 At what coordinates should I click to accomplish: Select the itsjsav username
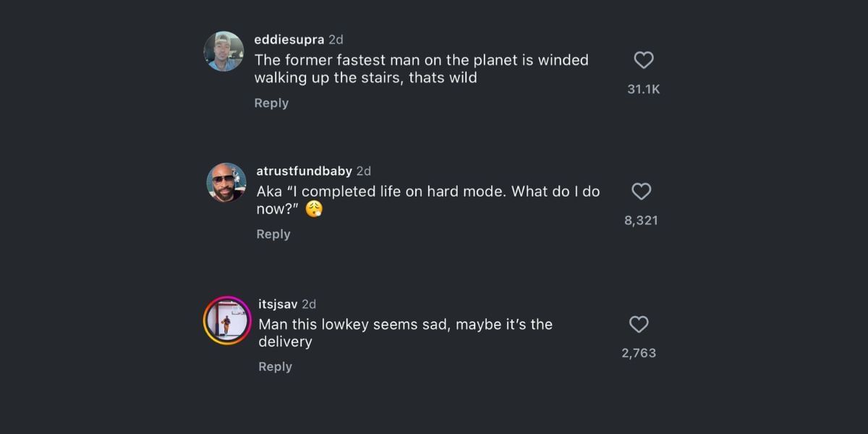click(278, 304)
